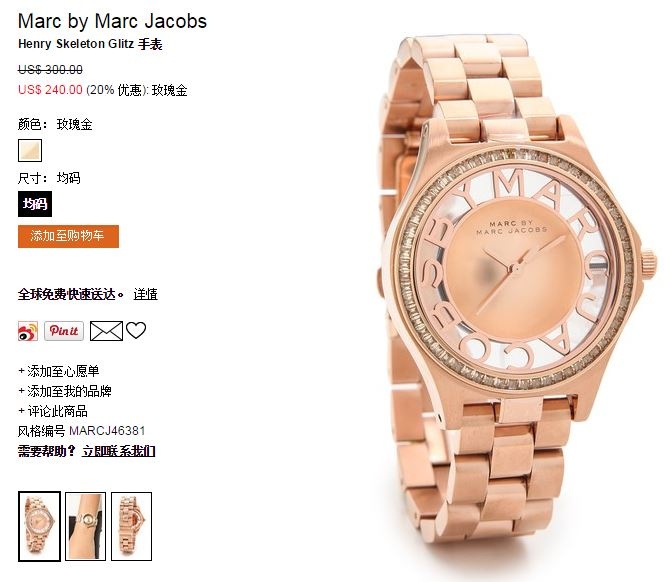
Task: Select the 均码 size option
Action: coord(35,204)
